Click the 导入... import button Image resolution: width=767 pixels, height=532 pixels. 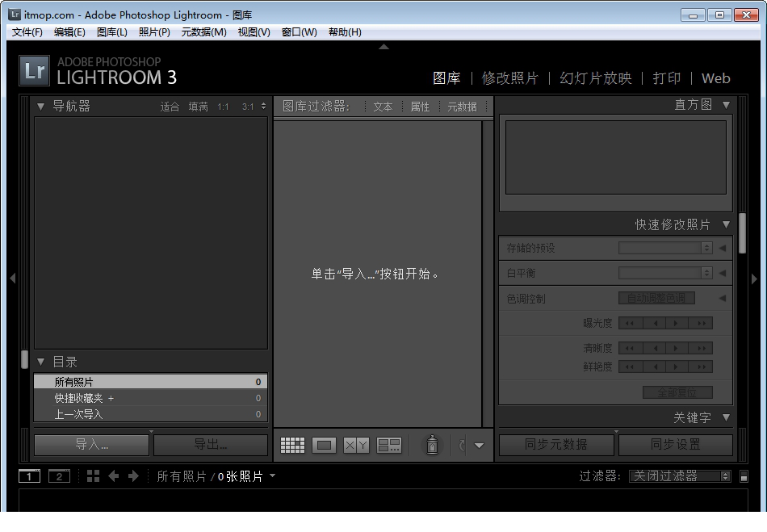coord(91,445)
